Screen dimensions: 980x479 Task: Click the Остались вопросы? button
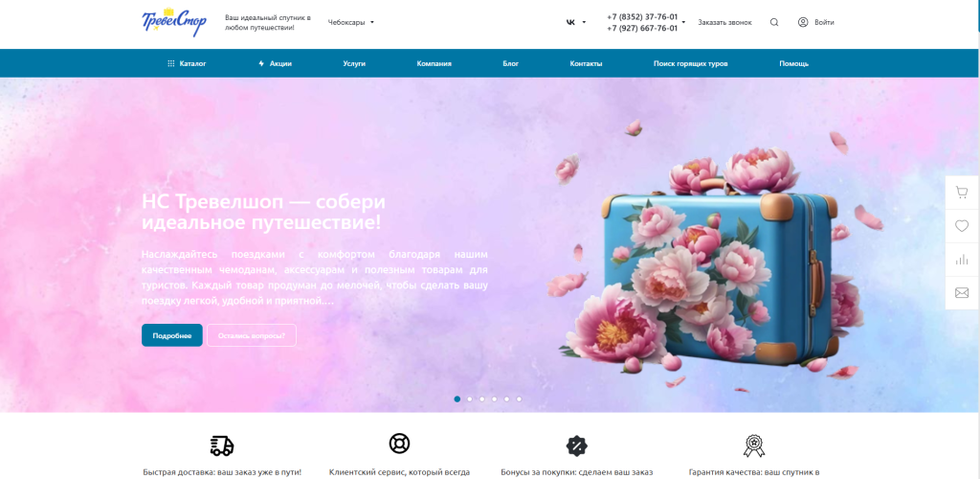coord(252,335)
